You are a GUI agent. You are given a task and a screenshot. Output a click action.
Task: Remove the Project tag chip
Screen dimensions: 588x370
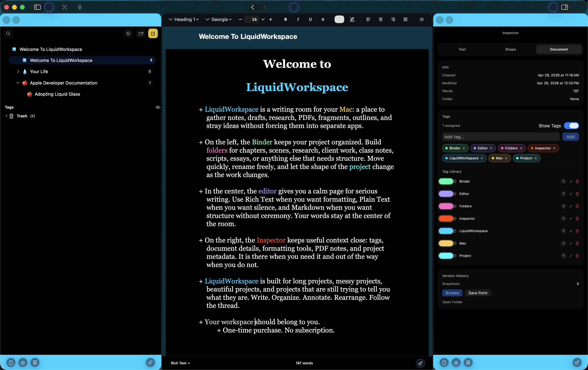536,158
